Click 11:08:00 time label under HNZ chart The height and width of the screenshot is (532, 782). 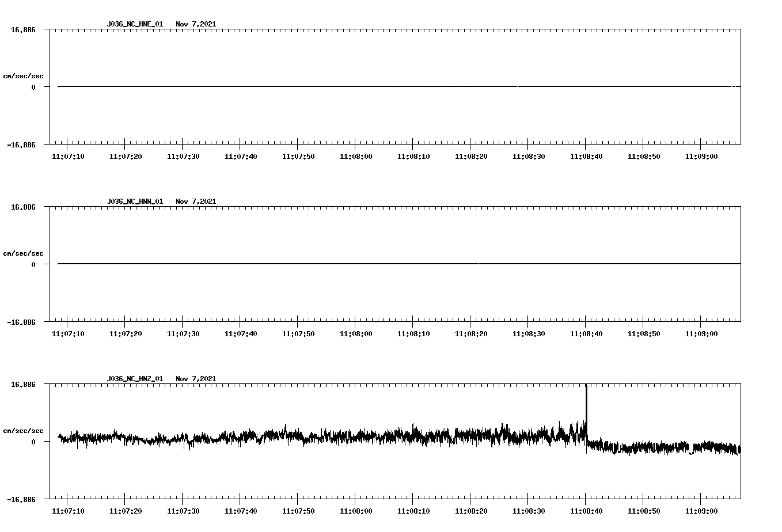(x=356, y=511)
